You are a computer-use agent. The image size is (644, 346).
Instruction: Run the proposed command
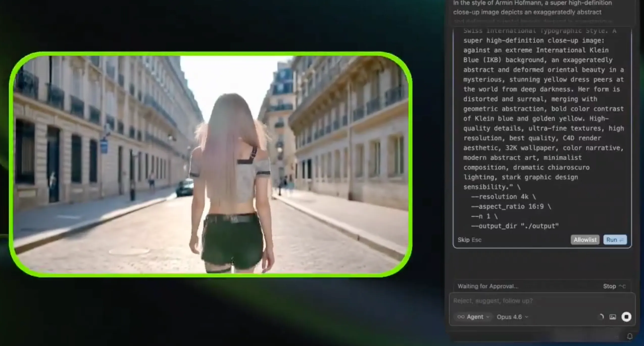[x=615, y=240]
